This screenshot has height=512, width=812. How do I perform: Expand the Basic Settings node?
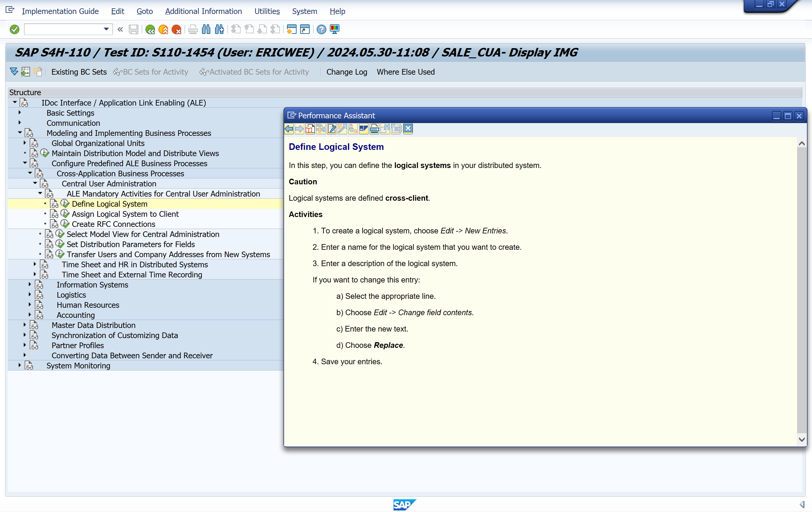point(20,113)
